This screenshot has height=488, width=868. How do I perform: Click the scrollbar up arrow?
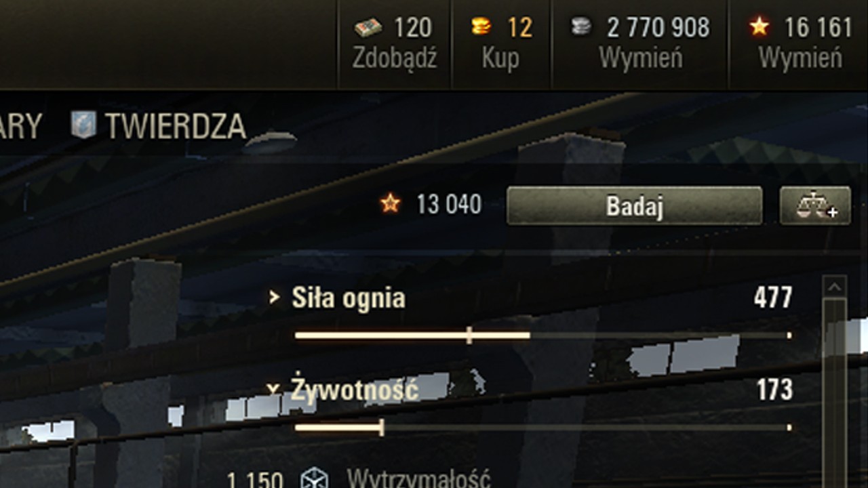[x=834, y=287]
